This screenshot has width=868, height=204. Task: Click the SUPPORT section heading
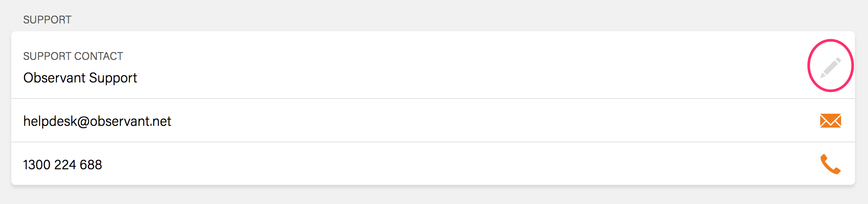pyautogui.click(x=47, y=20)
